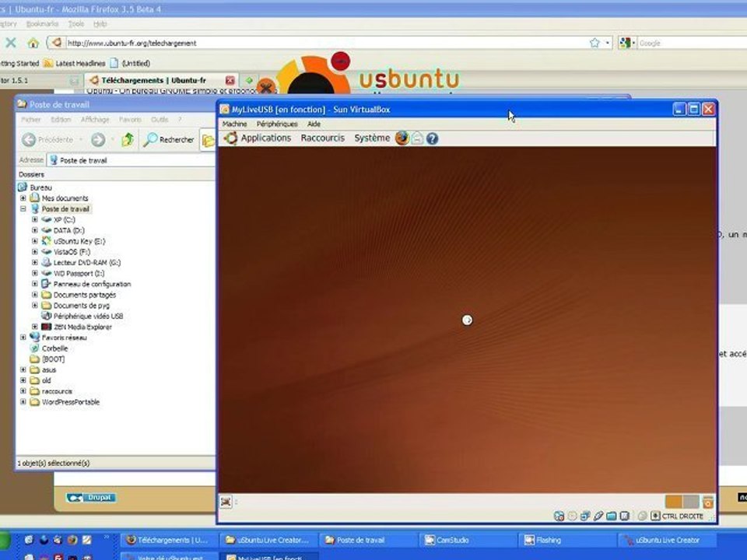The width and height of the screenshot is (747, 560).
Task: Close the Téléchargements Firefox tab
Action: (x=230, y=80)
